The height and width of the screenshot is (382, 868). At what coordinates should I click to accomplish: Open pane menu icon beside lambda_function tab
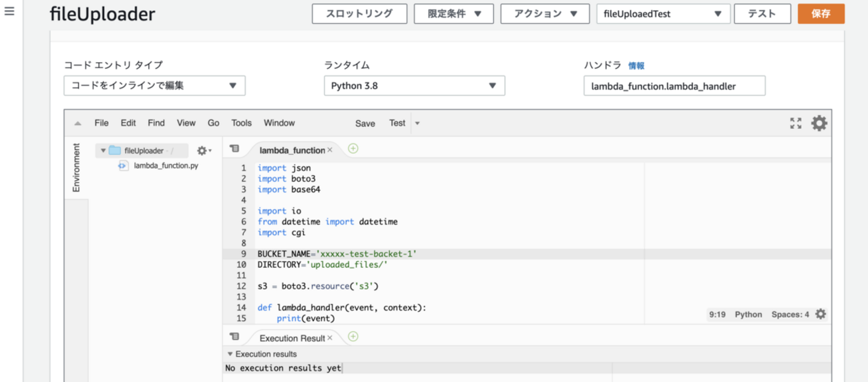pos(234,149)
